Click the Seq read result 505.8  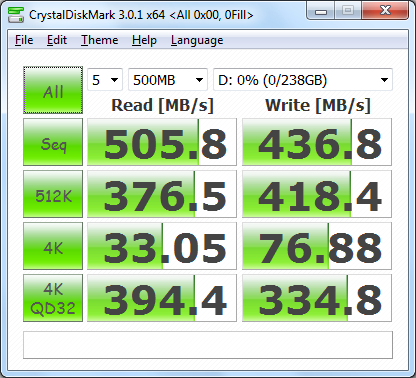(x=162, y=142)
